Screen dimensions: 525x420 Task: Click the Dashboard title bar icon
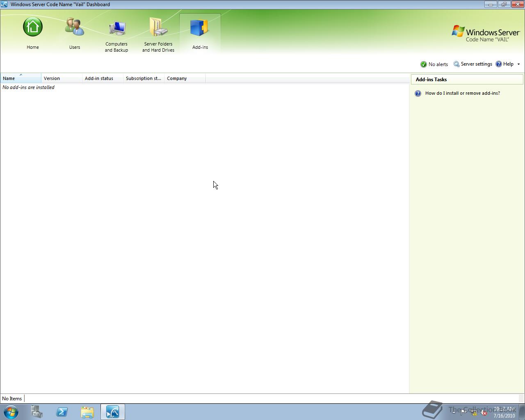click(x=5, y=5)
